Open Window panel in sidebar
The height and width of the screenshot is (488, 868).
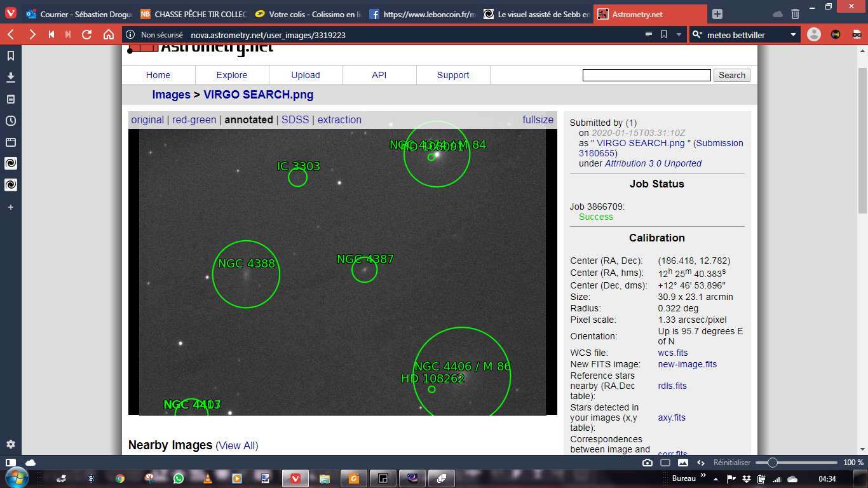[11, 142]
